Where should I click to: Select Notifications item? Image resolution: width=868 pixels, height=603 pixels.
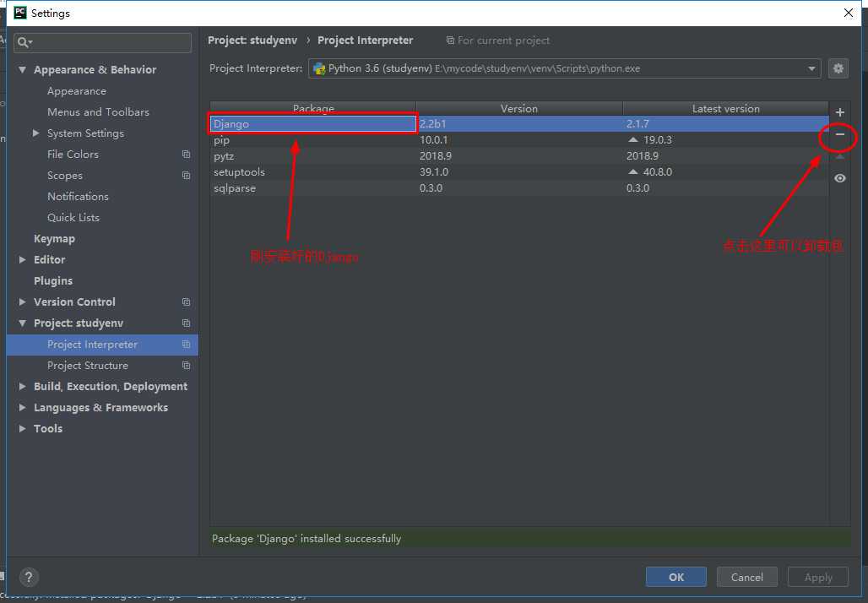tap(78, 197)
